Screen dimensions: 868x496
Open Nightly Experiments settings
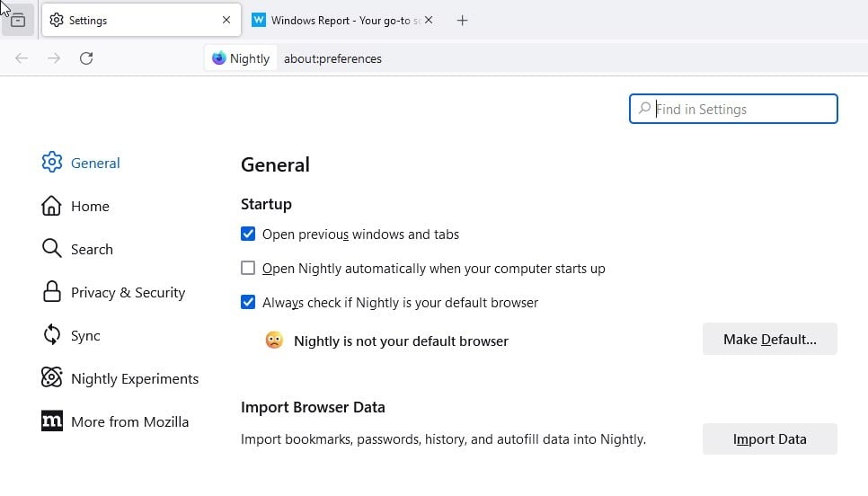(x=120, y=378)
